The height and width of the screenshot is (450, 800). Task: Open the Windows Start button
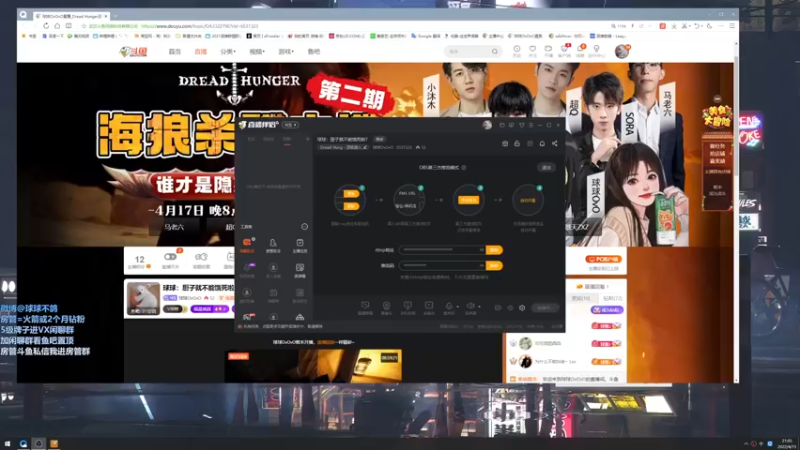7,444
